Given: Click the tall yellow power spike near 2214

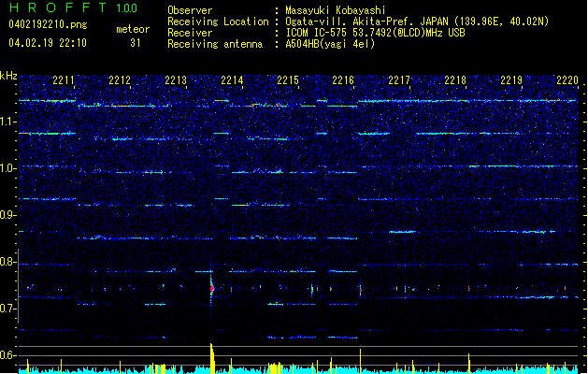Looking at the screenshot, I should click(212, 358).
